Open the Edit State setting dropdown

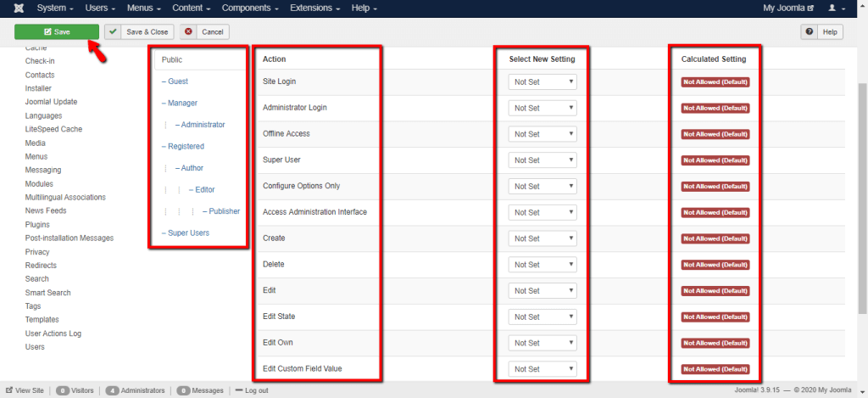(542, 317)
